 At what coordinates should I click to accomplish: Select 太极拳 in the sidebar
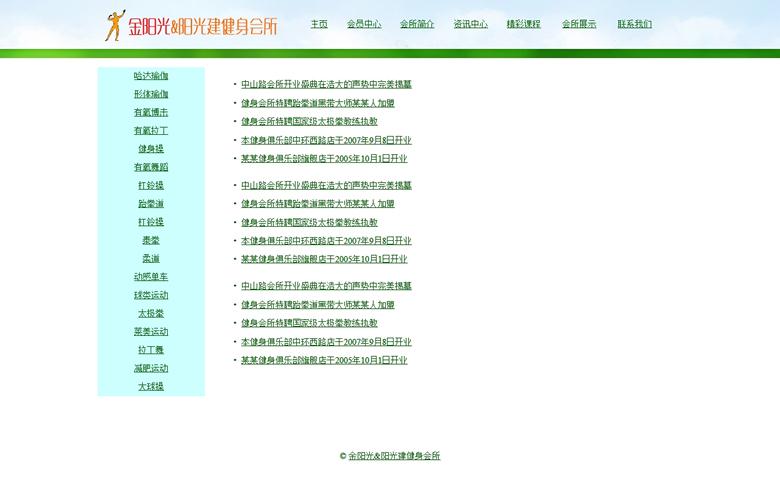[151, 313]
